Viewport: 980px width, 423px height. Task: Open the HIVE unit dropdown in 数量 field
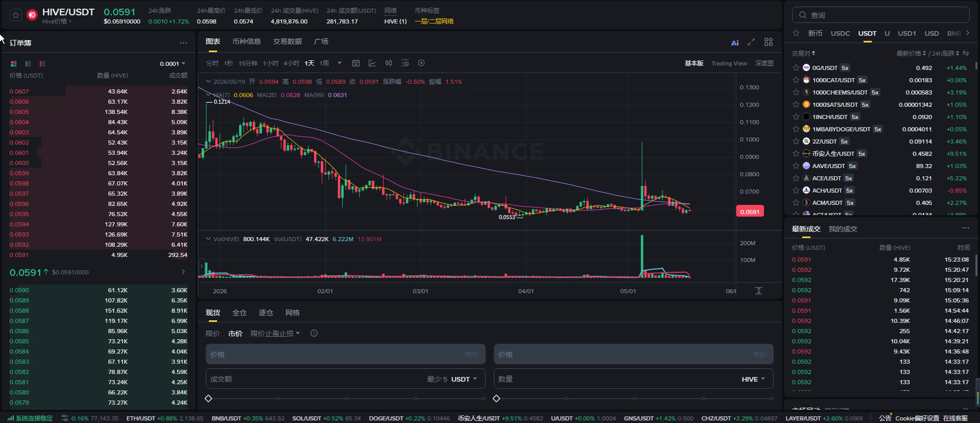point(753,379)
